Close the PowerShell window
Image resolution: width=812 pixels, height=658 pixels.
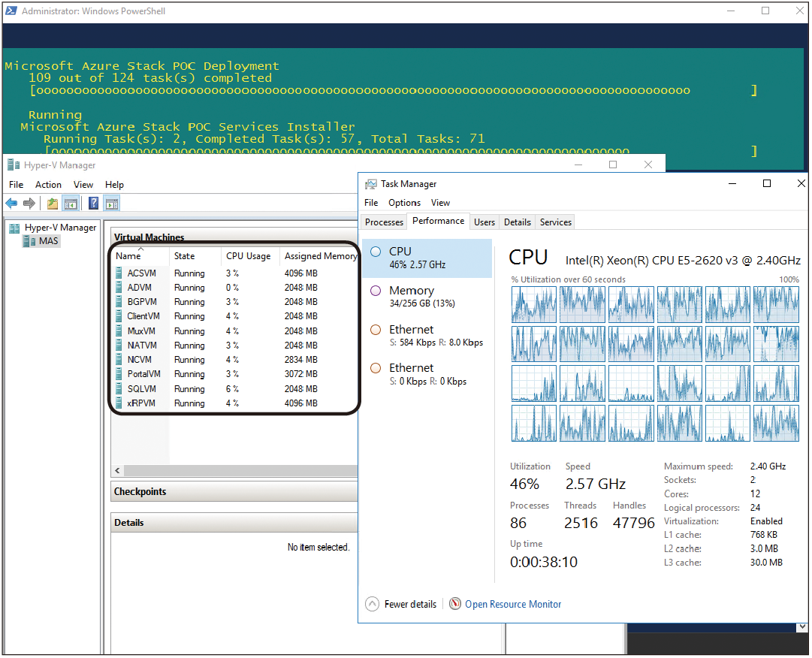pos(800,11)
